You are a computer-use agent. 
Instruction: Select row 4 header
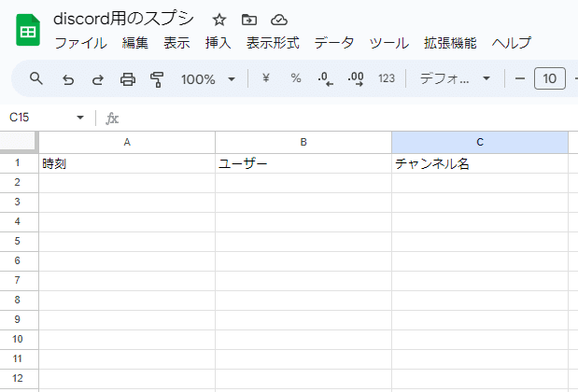[19, 222]
